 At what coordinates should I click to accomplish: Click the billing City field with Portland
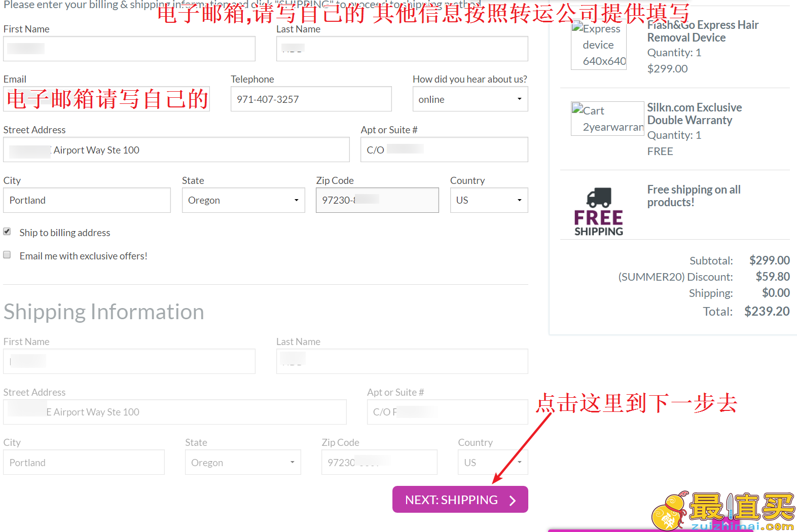87,200
